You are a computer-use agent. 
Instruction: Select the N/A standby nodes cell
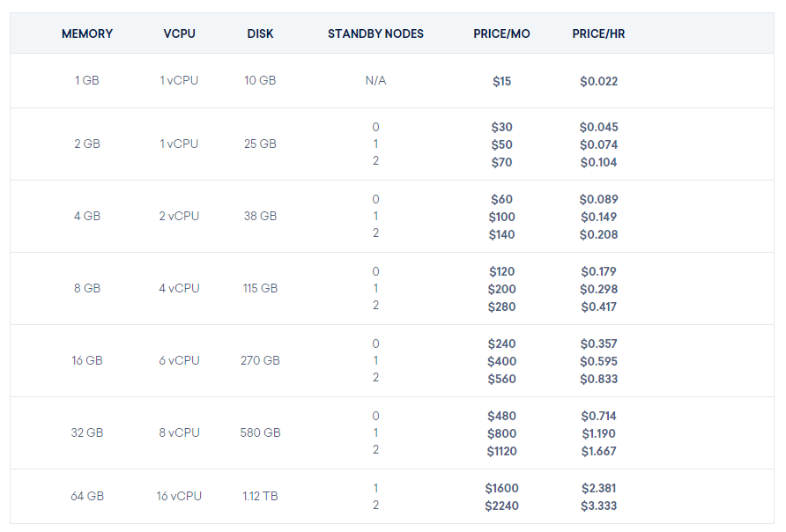tap(375, 81)
